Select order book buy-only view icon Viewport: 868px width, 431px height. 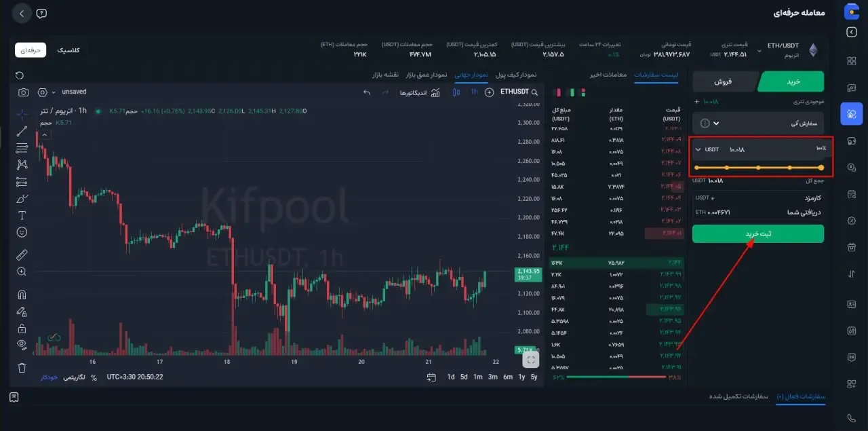[570, 92]
